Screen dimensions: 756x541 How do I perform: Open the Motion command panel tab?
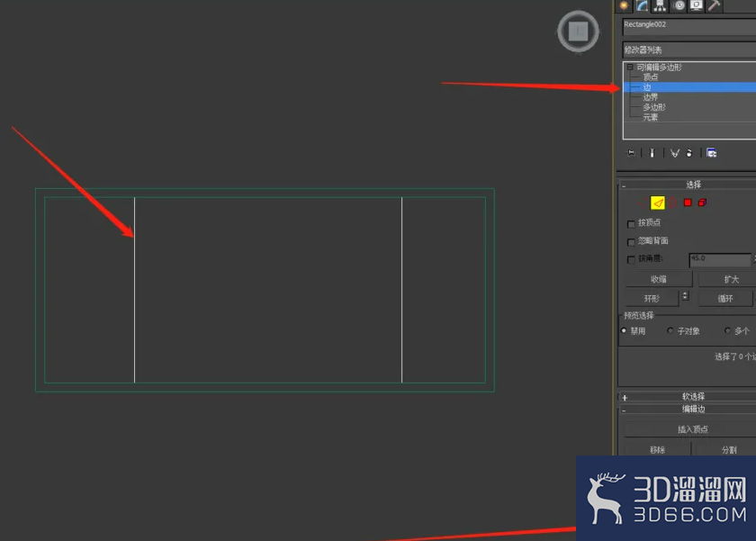679,5
